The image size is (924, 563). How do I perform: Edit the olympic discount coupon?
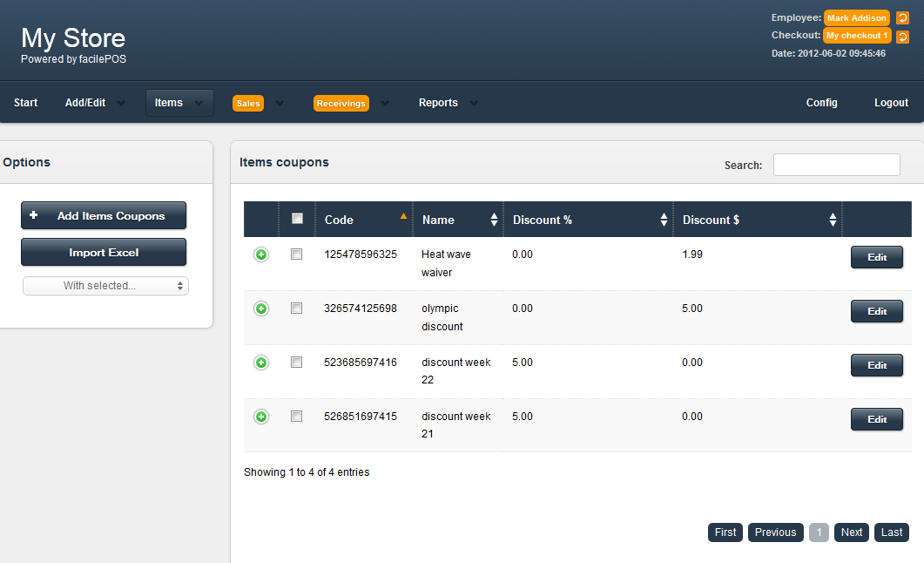pyautogui.click(x=876, y=311)
